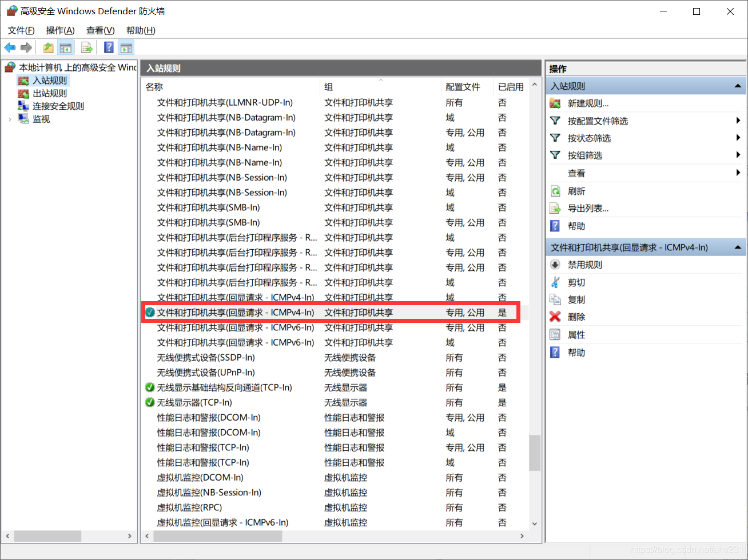748x560 pixels.
Task: Click the 刷新 refresh icon
Action: pyautogui.click(x=555, y=191)
